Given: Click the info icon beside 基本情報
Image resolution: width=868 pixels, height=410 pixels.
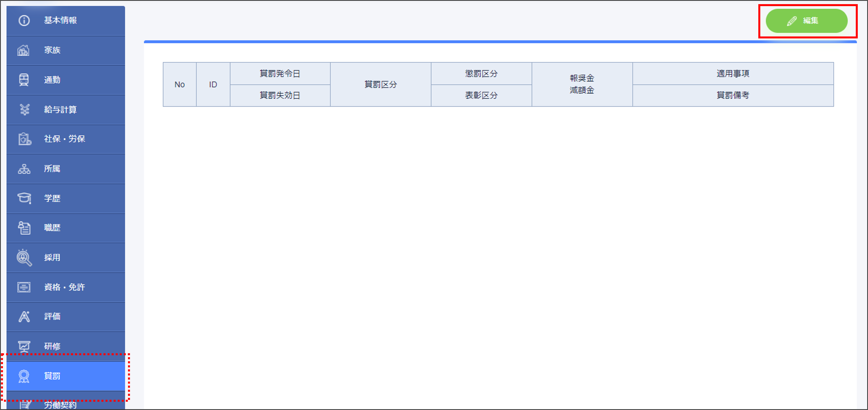Looking at the screenshot, I should click(x=24, y=20).
